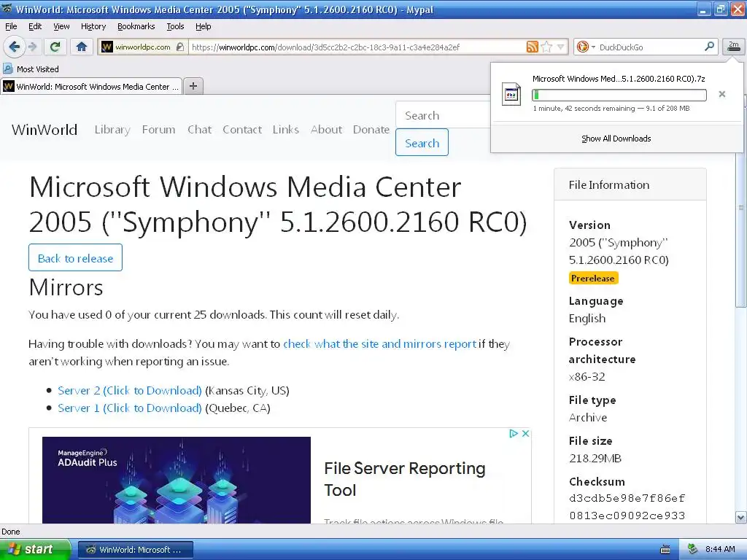This screenshot has width=747, height=560.
Task: Click the downloading .7z file icon
Action: click(x=511, y=94)
